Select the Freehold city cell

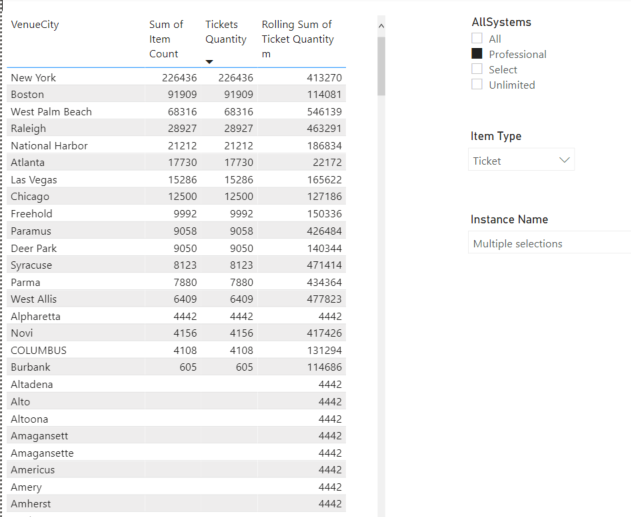point(31,214)
